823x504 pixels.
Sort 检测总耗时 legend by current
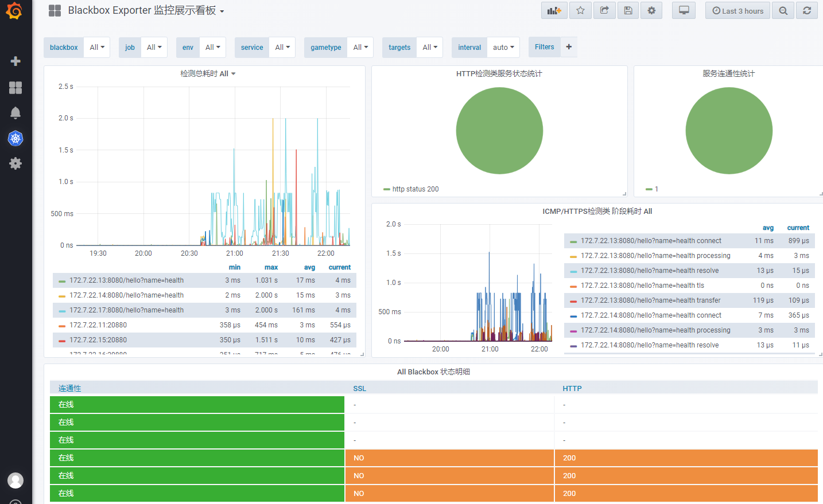(339, 267)
